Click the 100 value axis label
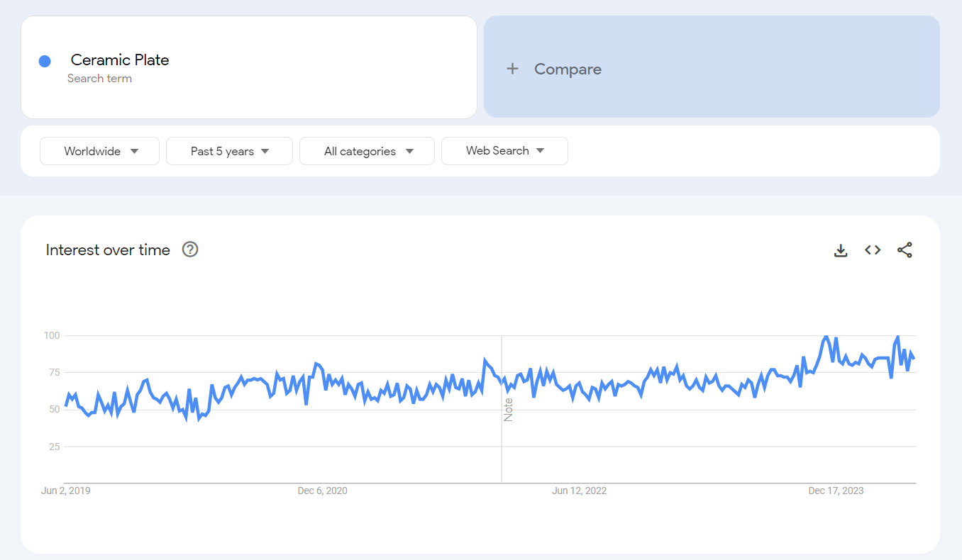The width and height of the screenshot is (962, 560). (x=52, y=335)
